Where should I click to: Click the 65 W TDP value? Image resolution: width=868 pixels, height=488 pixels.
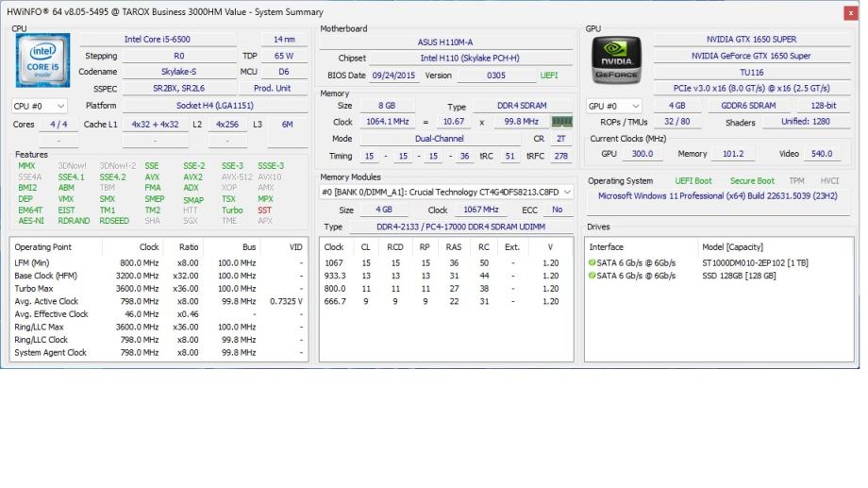pos(284,56)
